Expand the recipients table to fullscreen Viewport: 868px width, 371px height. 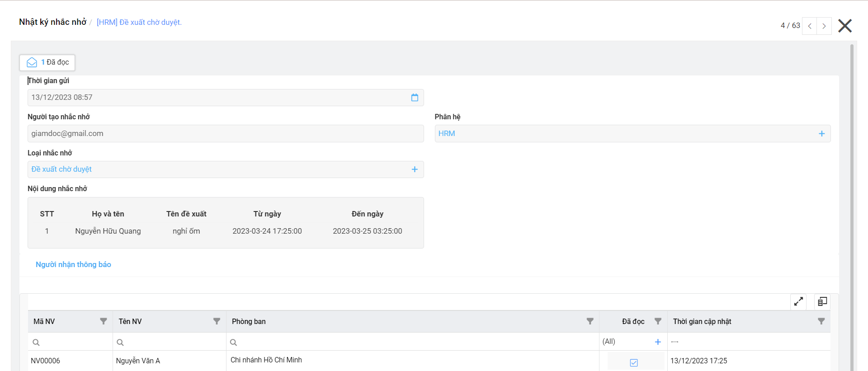pyautogui.click(x=798, y=301)
